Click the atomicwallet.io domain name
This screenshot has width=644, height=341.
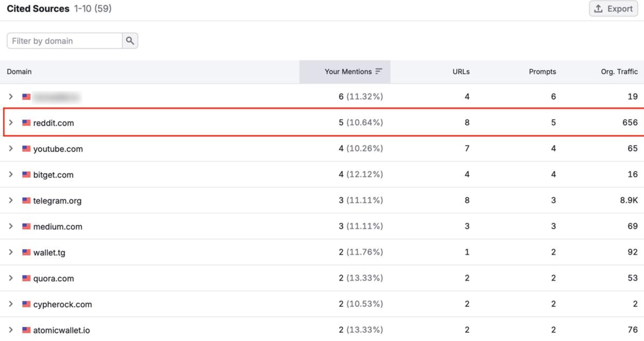(61, 331)
